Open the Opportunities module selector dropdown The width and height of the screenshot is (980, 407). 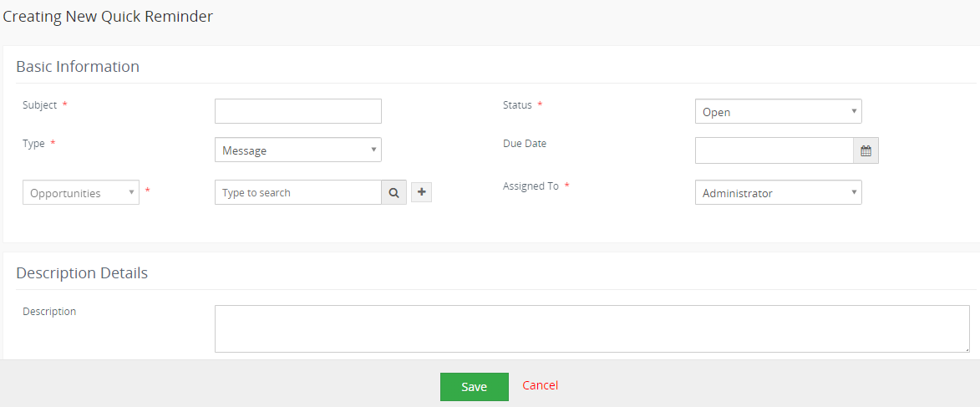[80, 193]
